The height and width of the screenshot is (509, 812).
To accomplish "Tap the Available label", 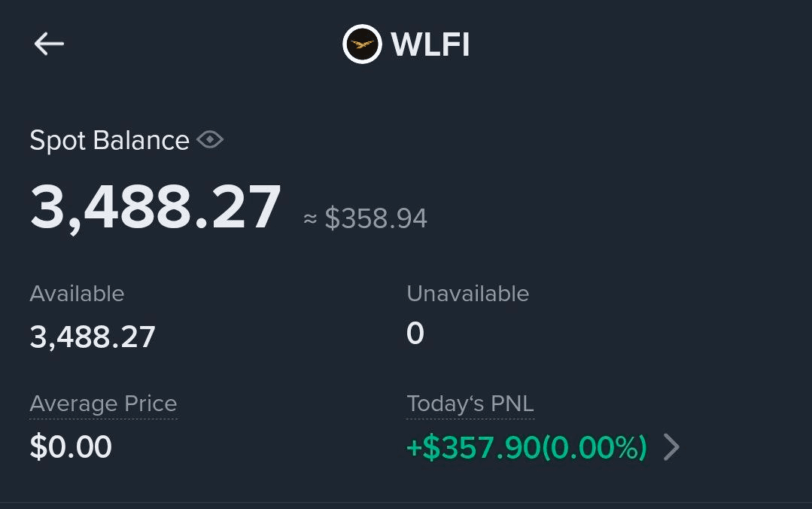I will coord(77,294).
